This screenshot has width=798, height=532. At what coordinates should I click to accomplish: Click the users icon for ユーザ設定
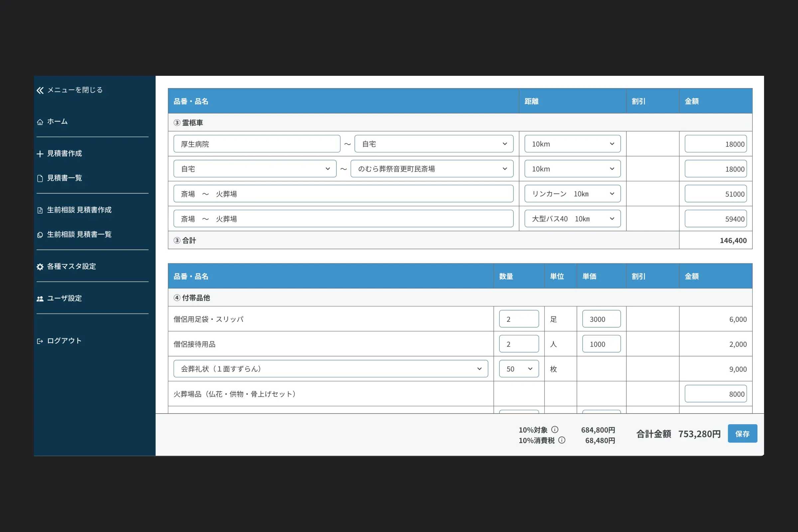pyautogui.click(x=40, y=299)
